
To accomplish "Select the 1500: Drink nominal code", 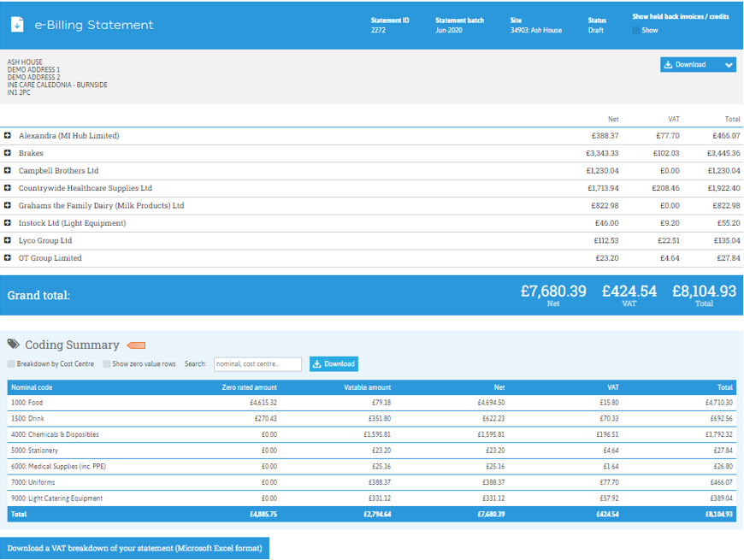I will coord(371,419).
